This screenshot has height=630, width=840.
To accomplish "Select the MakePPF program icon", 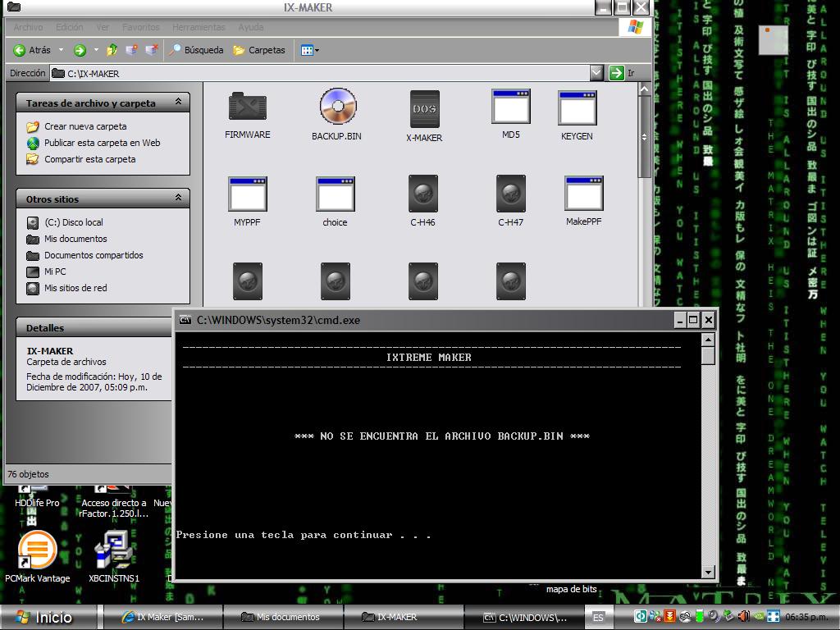I will (584, 193).
